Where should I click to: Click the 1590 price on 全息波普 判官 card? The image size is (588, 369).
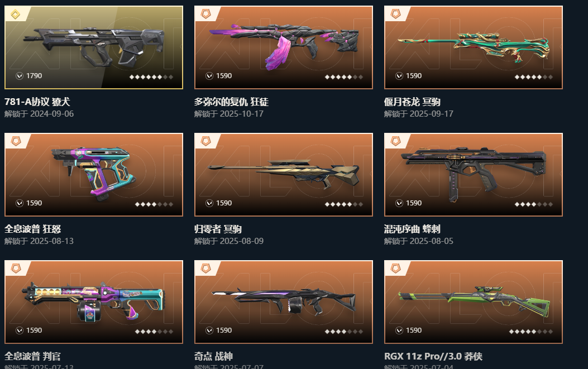[x=34, y=330]
